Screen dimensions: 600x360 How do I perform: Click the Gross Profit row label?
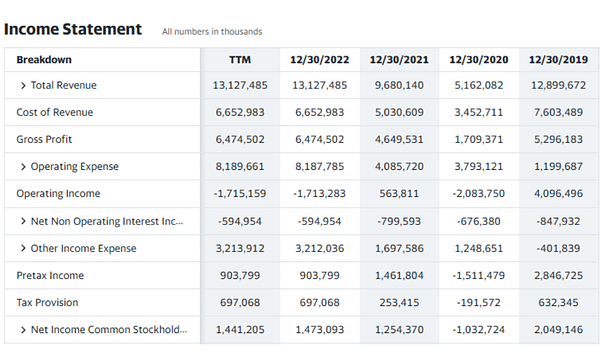click(44, 139)
